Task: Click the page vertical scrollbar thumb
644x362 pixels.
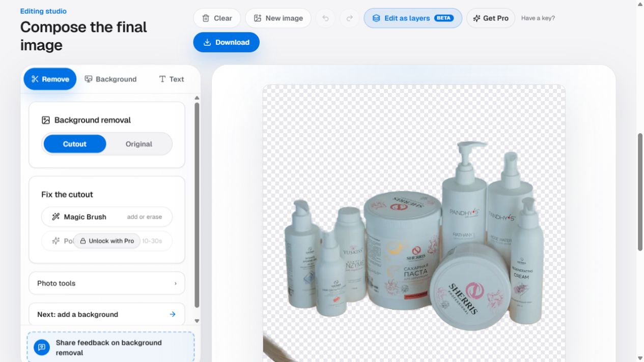Action: click(x=640, y=192)
